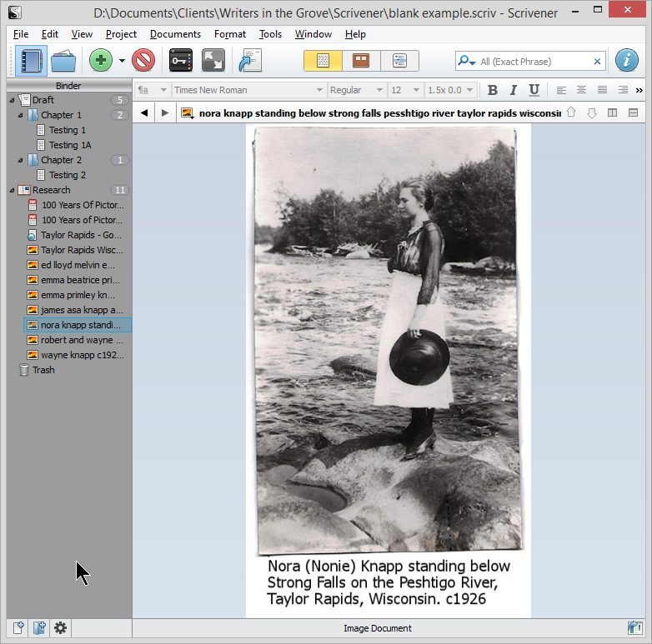Switch to Corkboard view mode
Image resolution: width=652 pixels, height=644 pixels.
(361, 61)
